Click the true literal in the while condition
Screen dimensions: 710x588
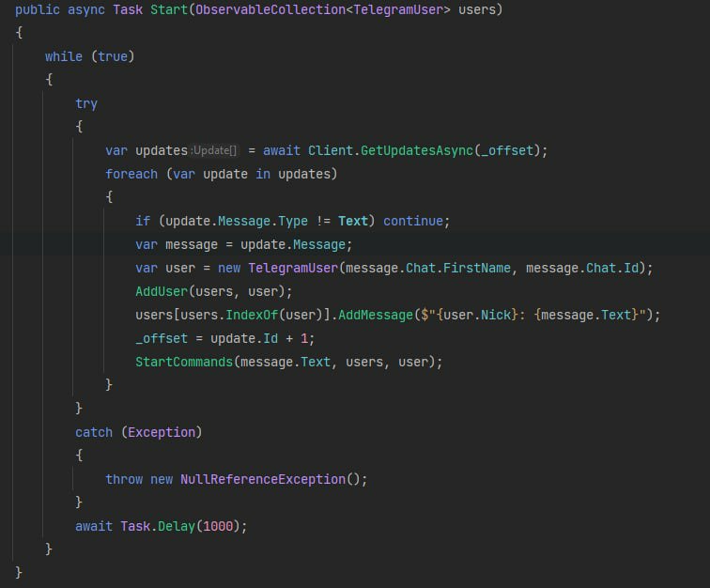[x=113, y=56]
